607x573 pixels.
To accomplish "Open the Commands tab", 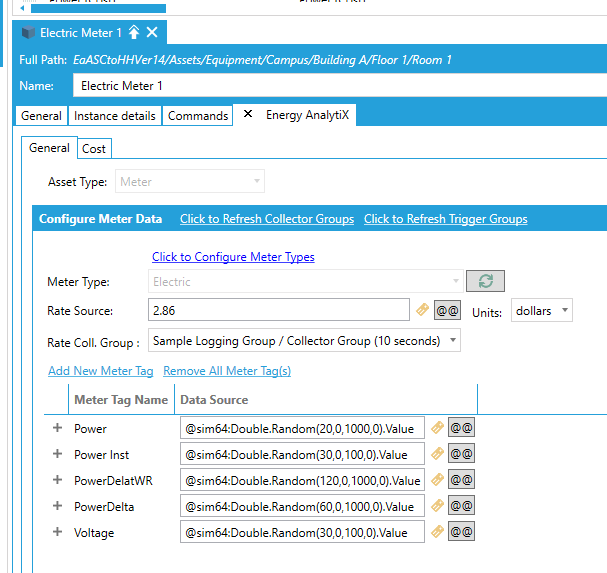I will [198, 116].
